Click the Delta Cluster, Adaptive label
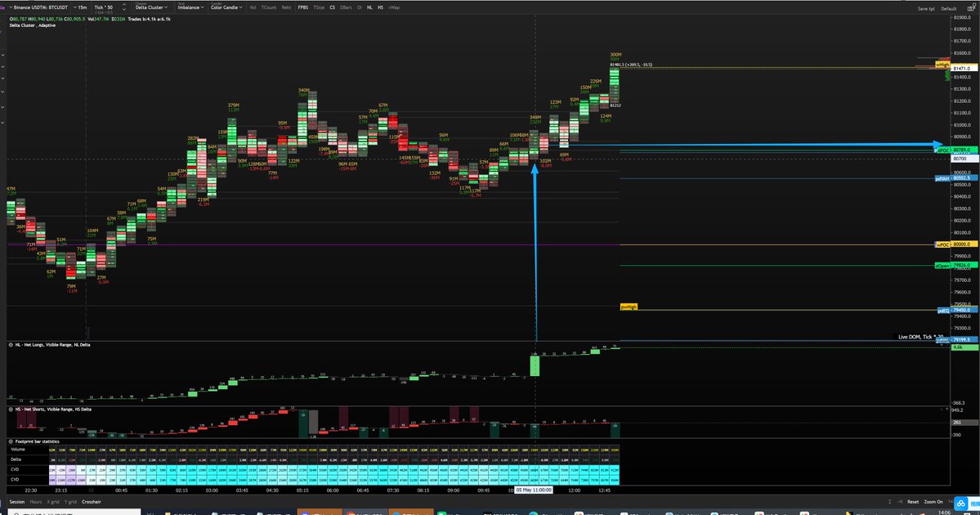980x515 pixels. point(33,25)
